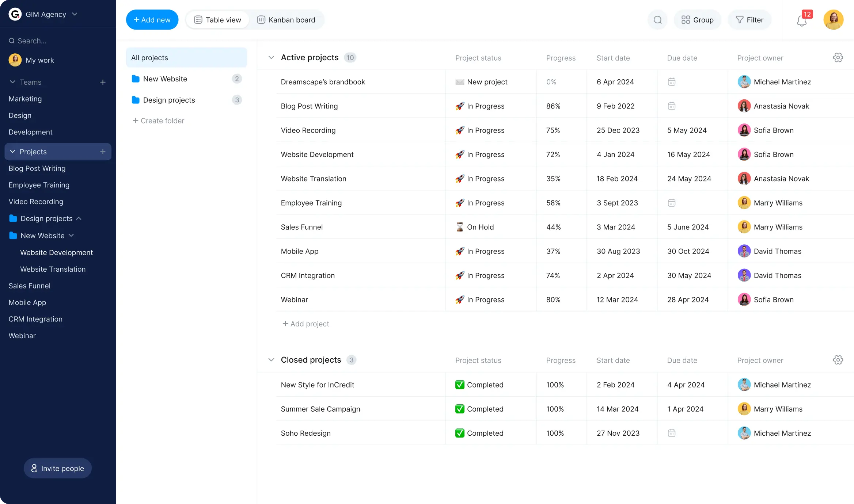This screenshot has width=854, height=504.
Task: Collapse the Active projects section
Action: coord(271,57)
